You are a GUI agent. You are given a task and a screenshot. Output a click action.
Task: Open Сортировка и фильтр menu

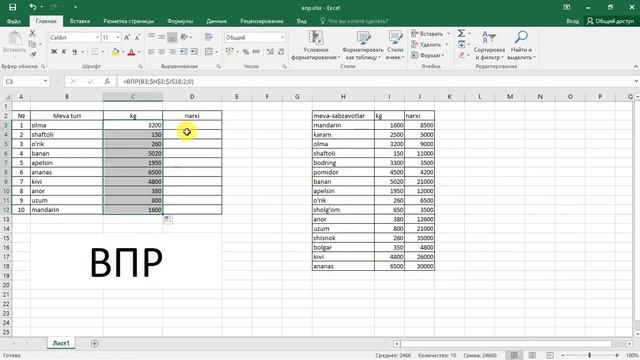489,45
